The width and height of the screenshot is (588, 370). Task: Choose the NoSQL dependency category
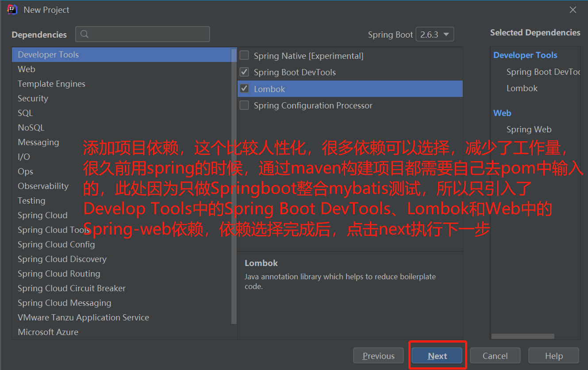click(x=122, y=127)
